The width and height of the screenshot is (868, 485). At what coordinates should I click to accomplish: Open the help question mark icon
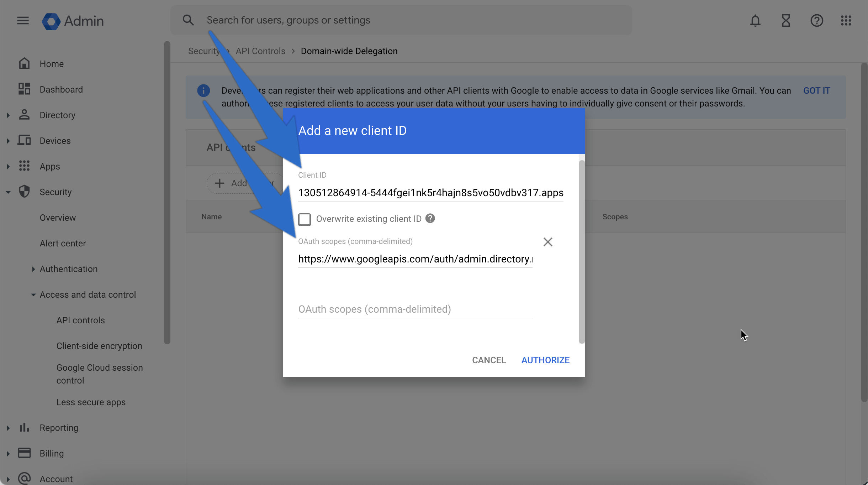pyautogui.click(x=817, y=21)
